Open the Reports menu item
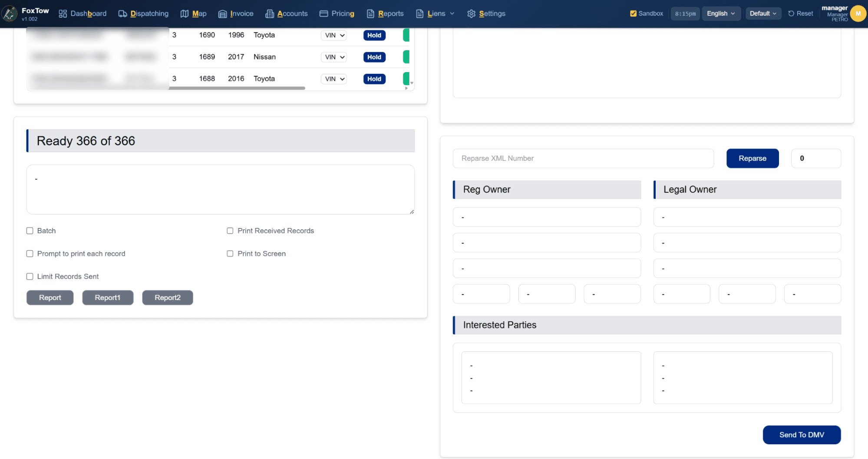 385,14
